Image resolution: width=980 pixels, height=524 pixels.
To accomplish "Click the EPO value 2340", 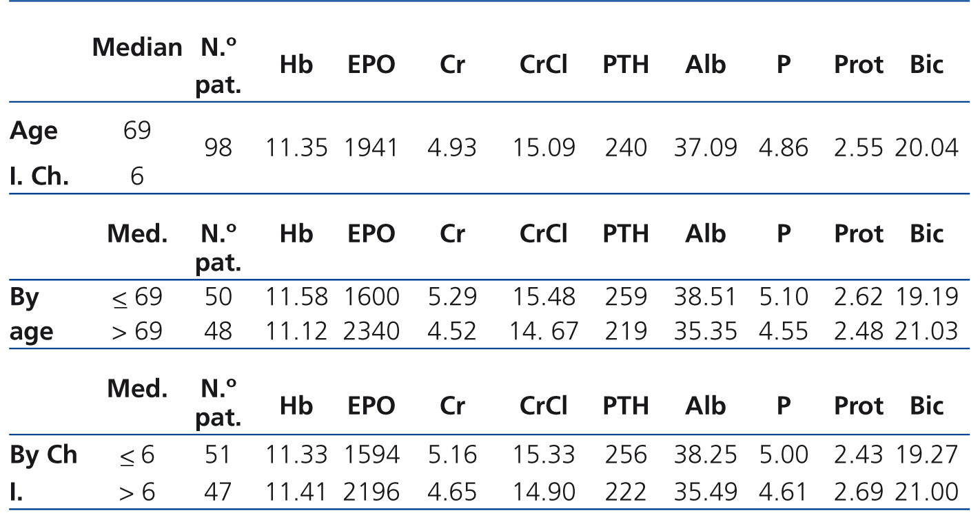I will [371, 331].
